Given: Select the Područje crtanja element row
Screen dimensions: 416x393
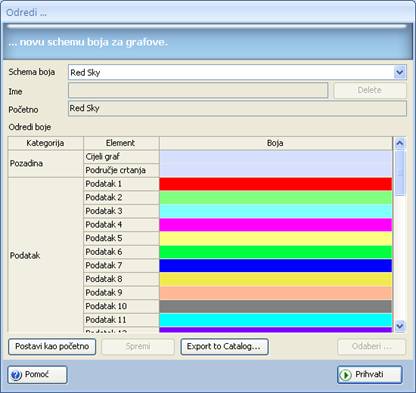Looking at the screenshot, I should coord(121,170).
